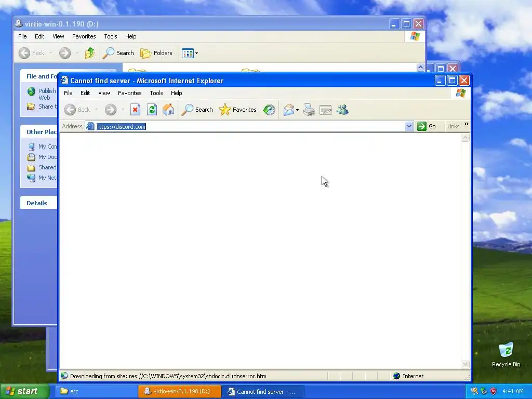Click the Internet security zone in status bar

click(x=408, y=376)
